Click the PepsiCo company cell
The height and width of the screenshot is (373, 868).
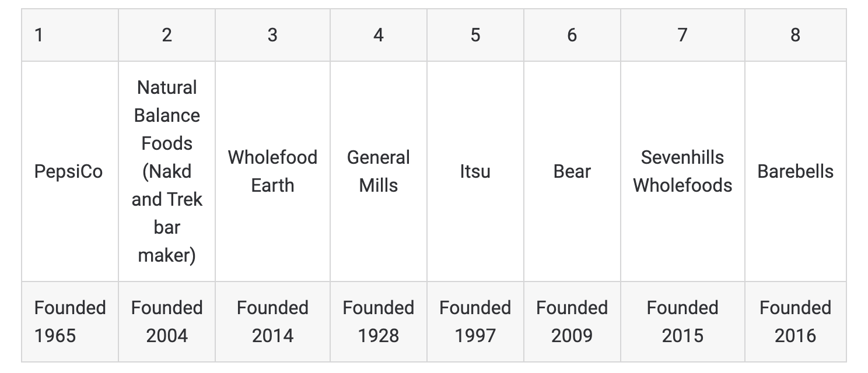[69, 171]
